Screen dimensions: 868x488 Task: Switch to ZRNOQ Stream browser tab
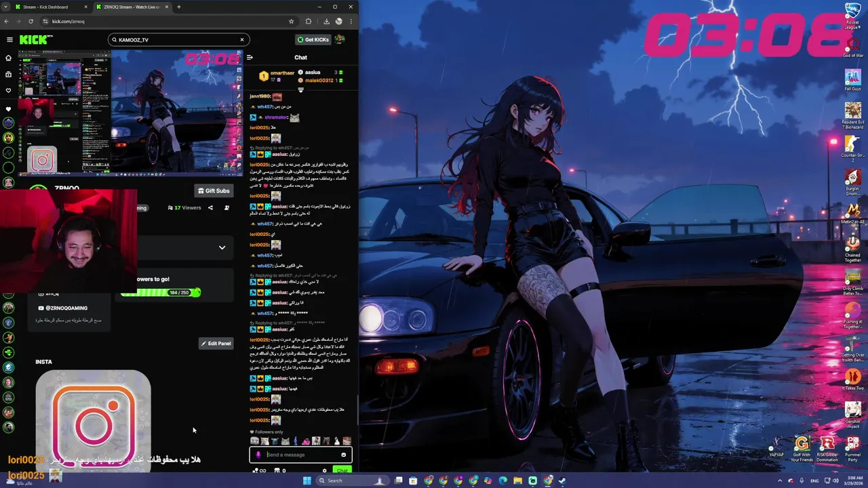[132, 7]
